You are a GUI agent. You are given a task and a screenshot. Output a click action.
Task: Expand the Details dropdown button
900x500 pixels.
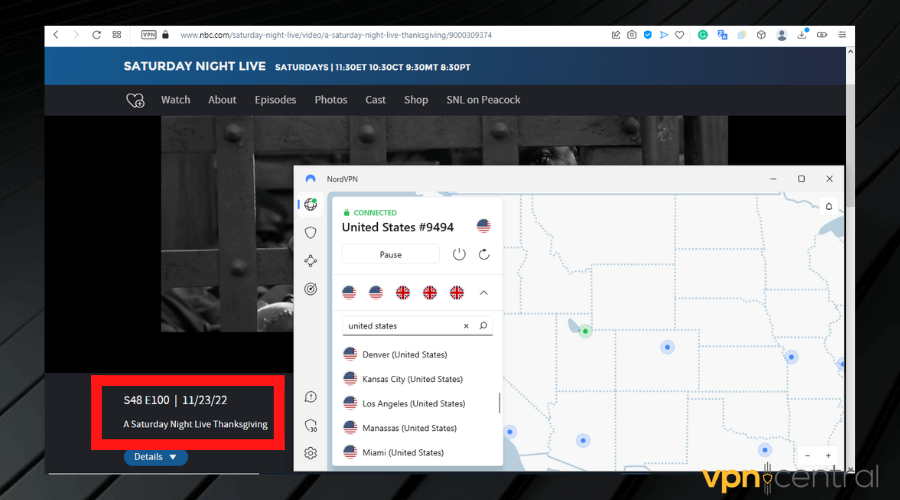156,457
